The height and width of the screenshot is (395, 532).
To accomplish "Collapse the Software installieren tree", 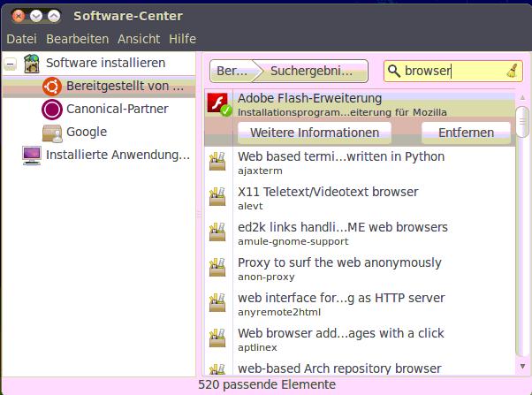I will 10,64.
